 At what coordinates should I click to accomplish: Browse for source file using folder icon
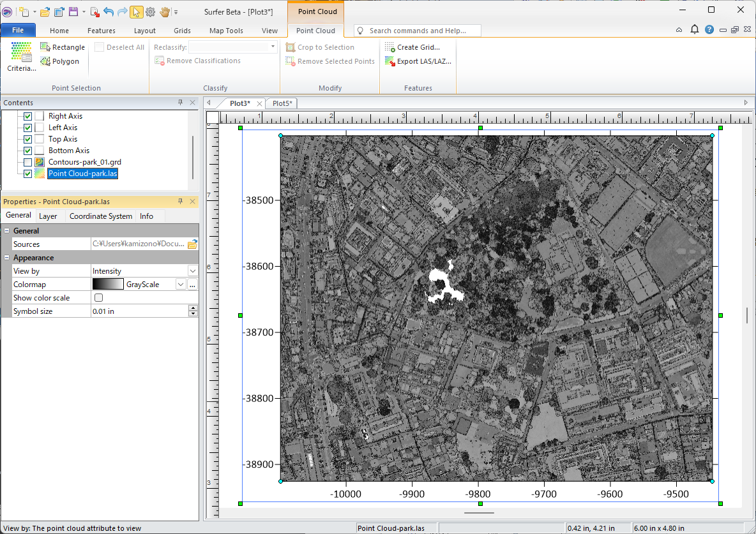pos(192,244)
